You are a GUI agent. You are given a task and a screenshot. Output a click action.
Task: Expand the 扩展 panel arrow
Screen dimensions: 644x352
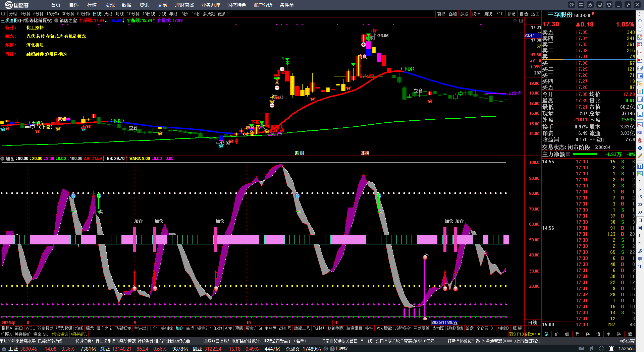[6, 334]
